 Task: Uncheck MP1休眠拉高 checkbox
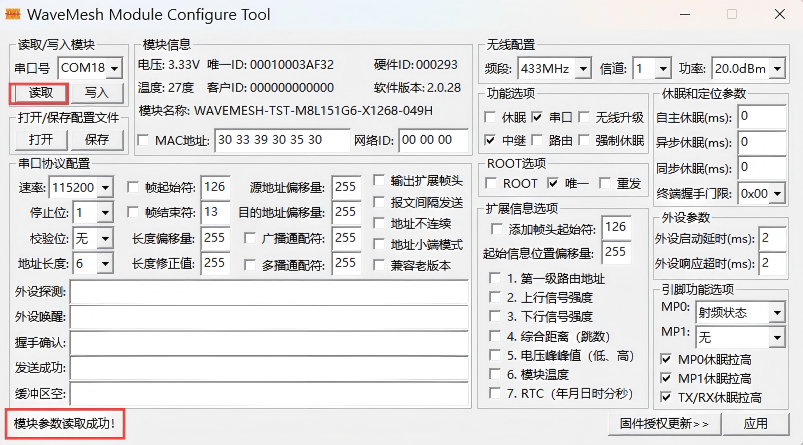(666, 378)
